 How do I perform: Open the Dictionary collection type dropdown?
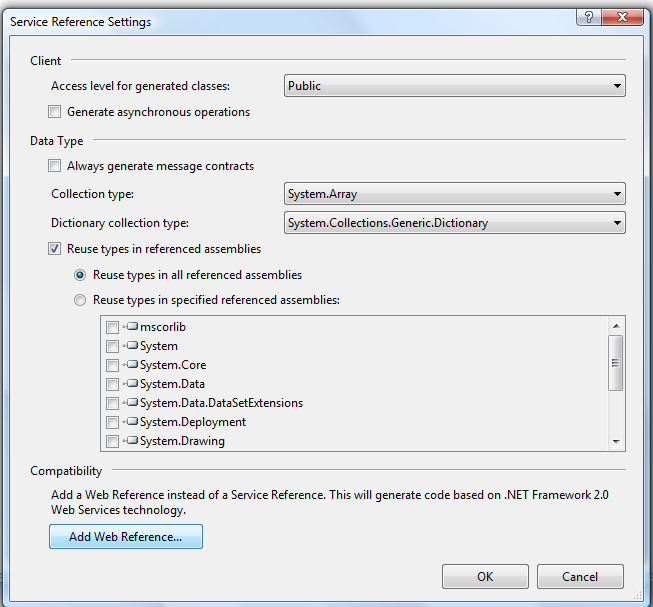pos(454,223)
